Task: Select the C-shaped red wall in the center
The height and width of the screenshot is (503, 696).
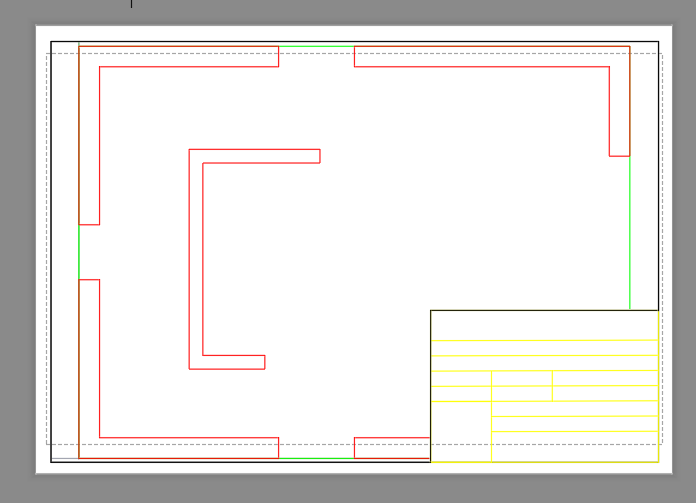Action: click(x=196, y=259)
